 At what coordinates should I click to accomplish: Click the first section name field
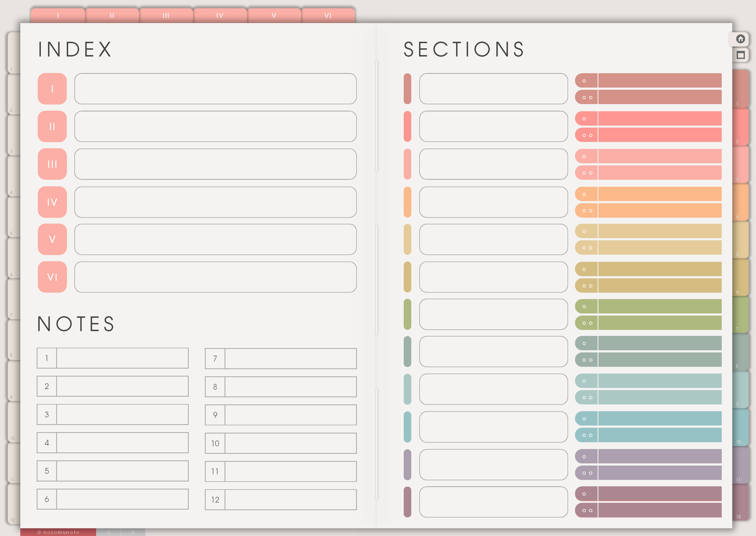pyautogui.click(x=493, y=89)
